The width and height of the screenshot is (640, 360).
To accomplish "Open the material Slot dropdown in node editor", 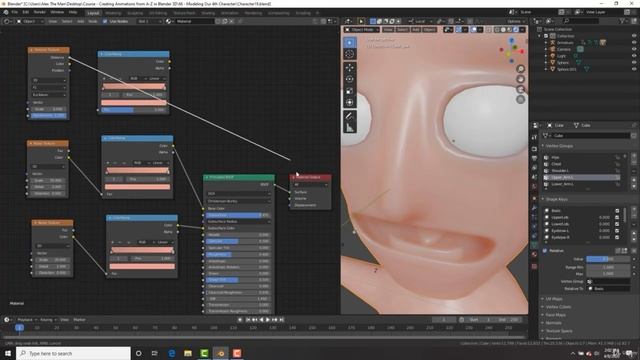I will pos(149,21).
